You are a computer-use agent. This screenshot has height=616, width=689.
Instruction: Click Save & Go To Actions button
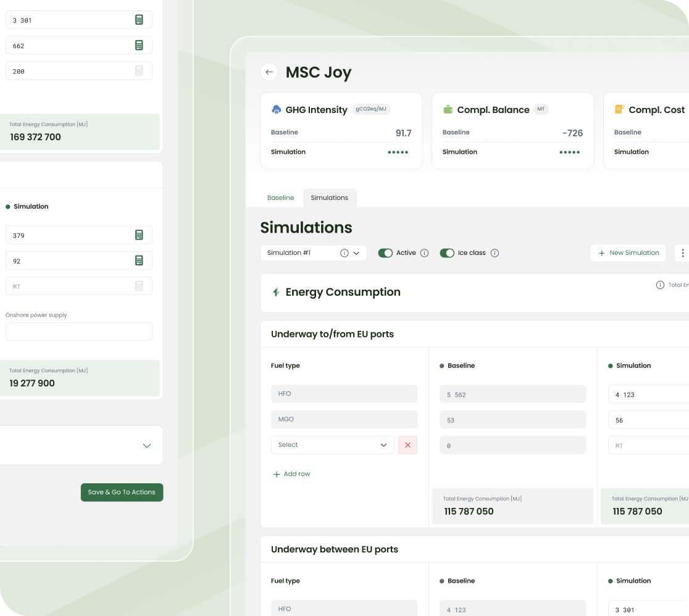(122, 492)
